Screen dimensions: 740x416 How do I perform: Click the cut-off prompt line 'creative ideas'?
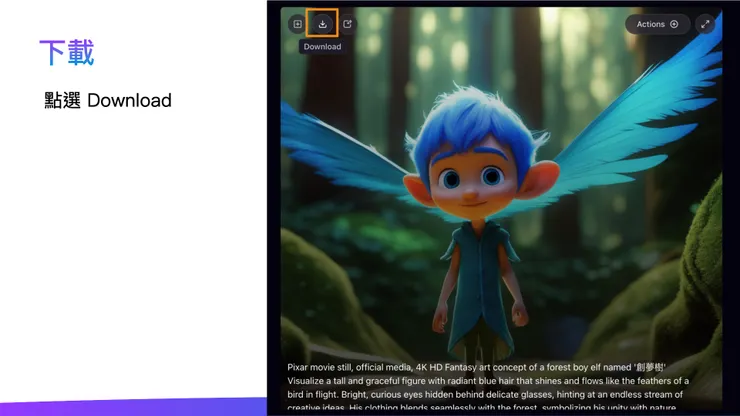(x=481, y=407)
